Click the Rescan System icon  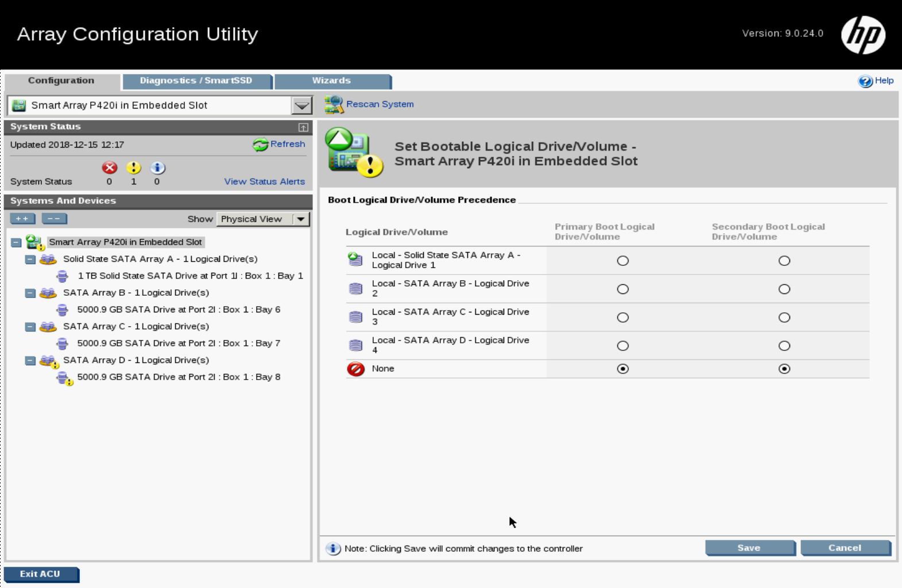(334, 105)
